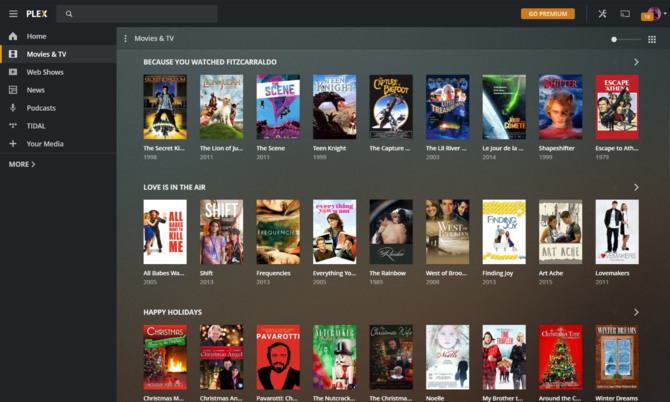The image size is (670, 402).
Task: Open the Shapeshifter poster
Action: [x=560, y=107]
